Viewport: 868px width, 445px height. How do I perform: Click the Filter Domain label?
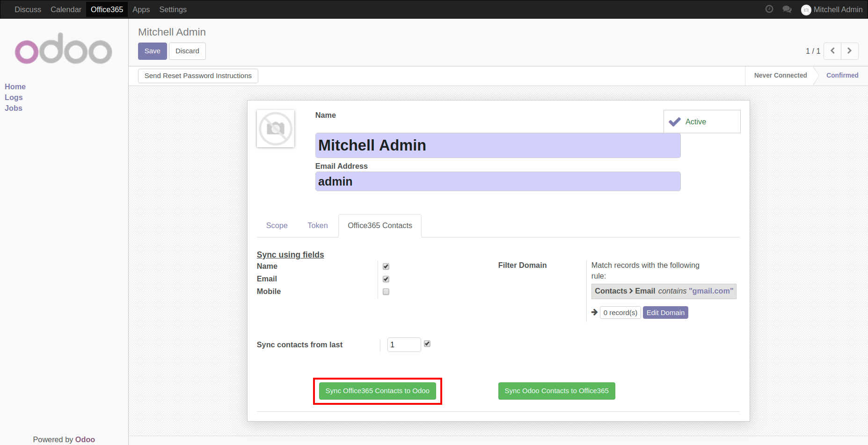pos(522,265)
